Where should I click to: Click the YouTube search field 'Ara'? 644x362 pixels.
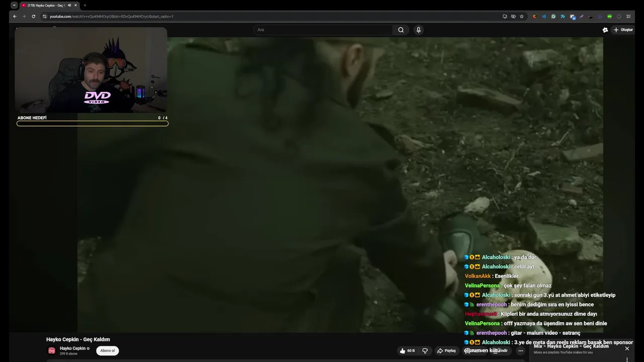[x=323, y=30]
